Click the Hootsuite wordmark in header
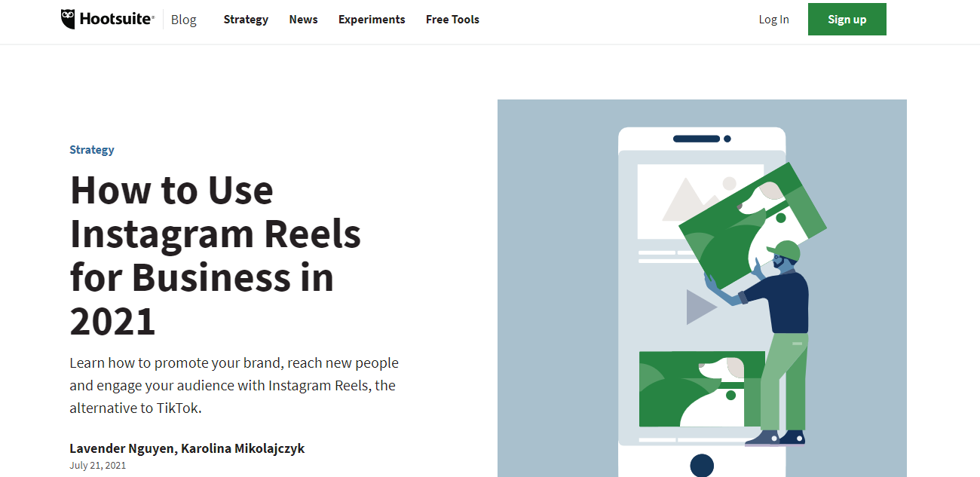The width and height of the screenshot is (980, 477). 117,20
